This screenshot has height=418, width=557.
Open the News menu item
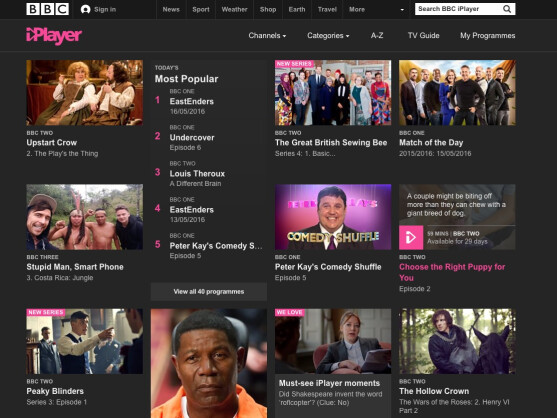(171, 10)
